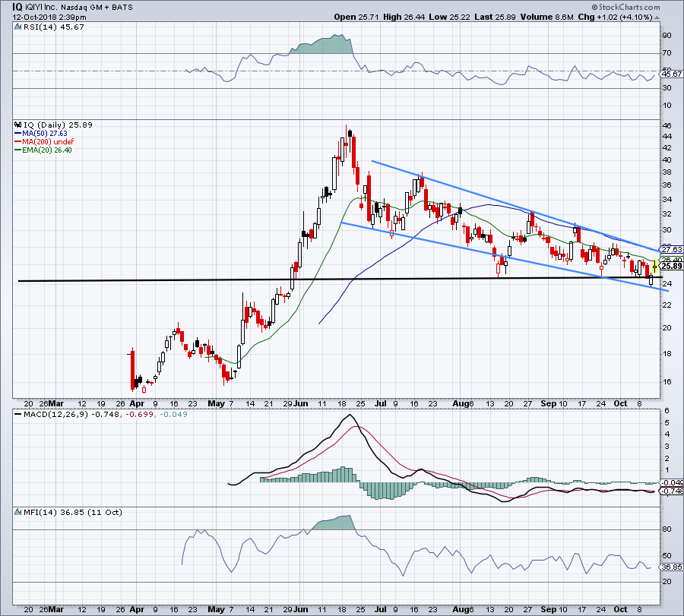Click the 6 label on MACD axis
This screenshot has width=684, height=616.
(x=667, y=411)
